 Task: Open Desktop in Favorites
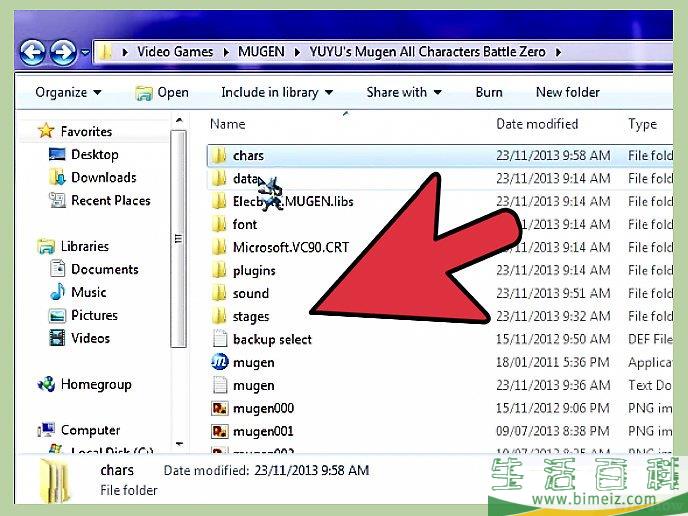(x=95, y=154)
